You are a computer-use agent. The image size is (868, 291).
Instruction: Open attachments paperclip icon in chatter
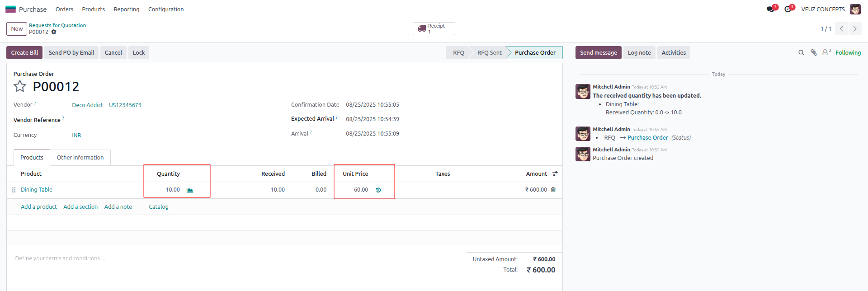(814, 53)
